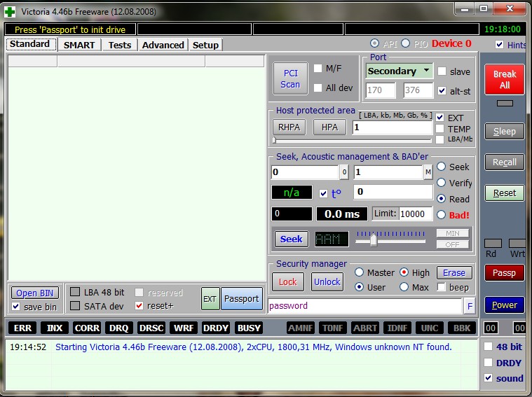This screenshot has width=532, height=397.
Task: Toggle the sound checkbox
Action: tap(489, 378)
